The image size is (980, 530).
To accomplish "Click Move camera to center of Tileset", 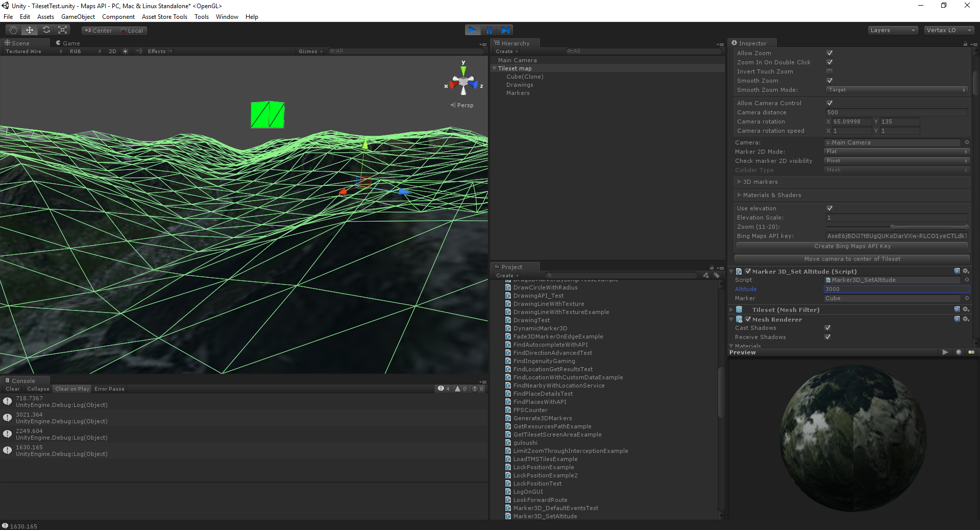I will click(852, 259).
